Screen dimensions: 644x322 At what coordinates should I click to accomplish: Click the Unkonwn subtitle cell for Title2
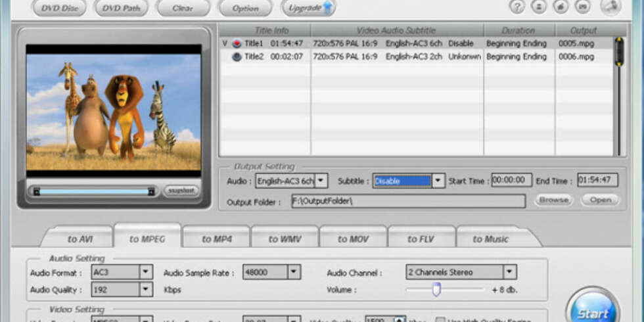465,57
